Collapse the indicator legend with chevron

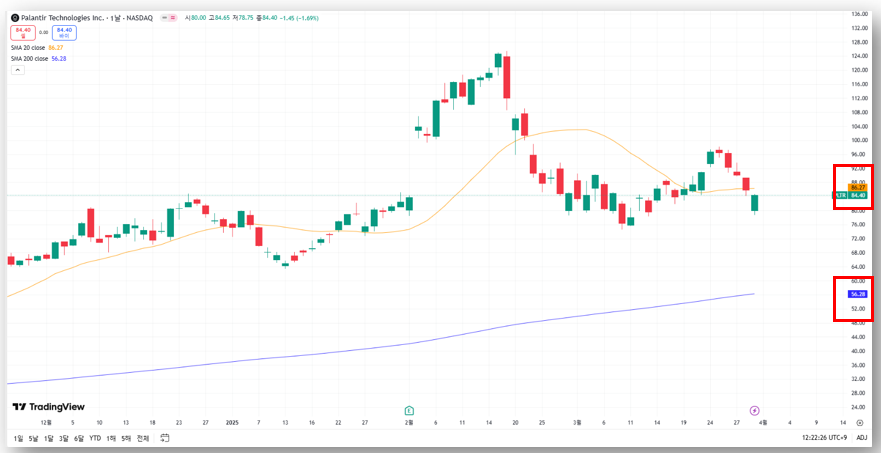(17, 70)
